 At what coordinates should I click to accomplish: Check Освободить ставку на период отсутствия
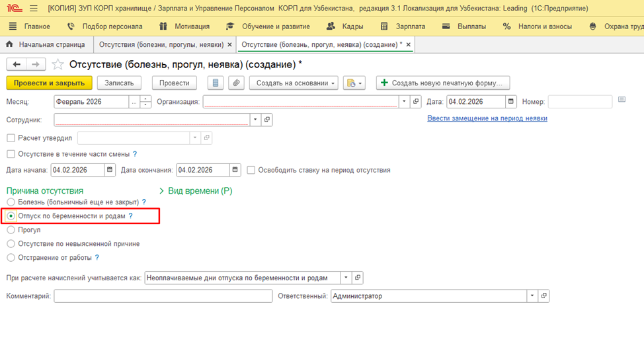pos(251,170)
